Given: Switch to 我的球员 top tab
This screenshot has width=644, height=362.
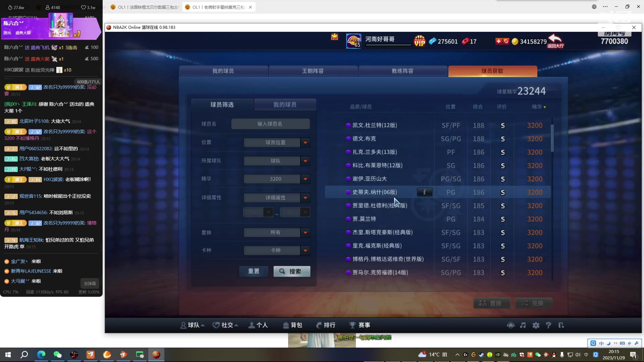Looking at the screenshot, I should tap(223, 71).
